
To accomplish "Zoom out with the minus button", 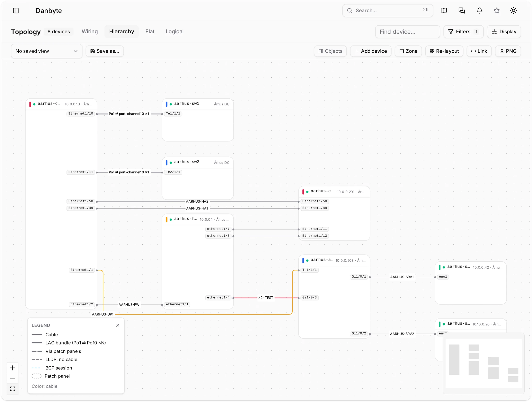I will pos(12,378).
